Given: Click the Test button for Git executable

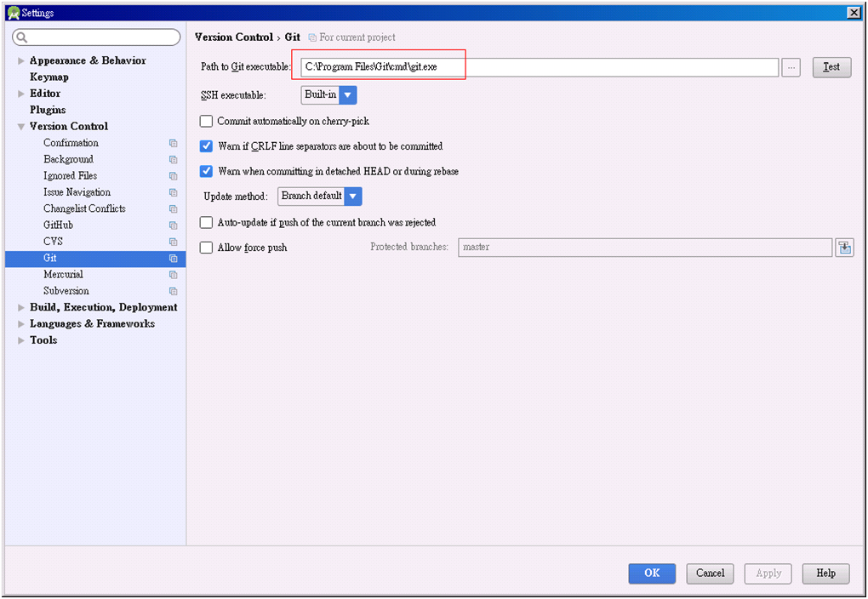Looking at the screenshot, I should click(x=831, y=67).
